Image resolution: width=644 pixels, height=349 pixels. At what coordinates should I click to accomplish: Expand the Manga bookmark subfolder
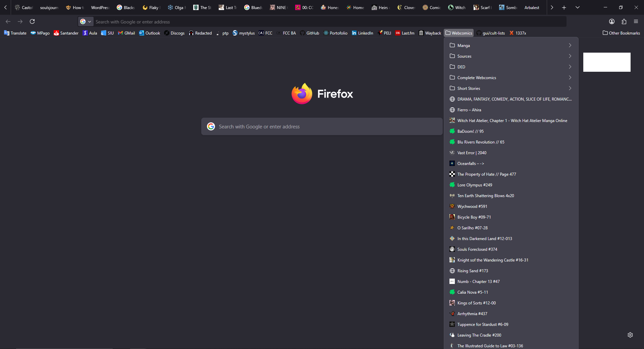click(x=511, y=45)
